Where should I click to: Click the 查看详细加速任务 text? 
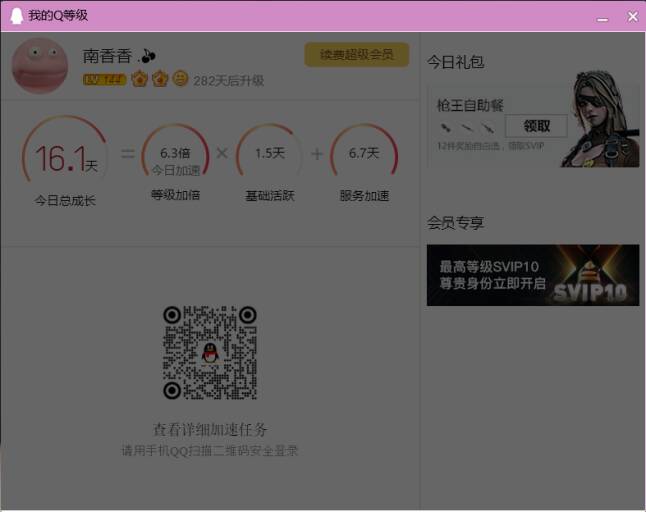tap(210, 430)
